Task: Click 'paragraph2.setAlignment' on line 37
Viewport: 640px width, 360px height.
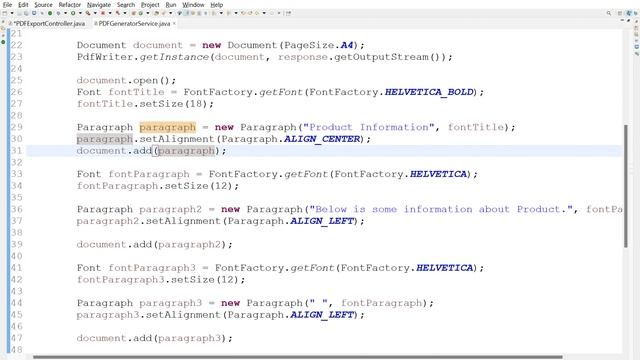Action: 149,221
